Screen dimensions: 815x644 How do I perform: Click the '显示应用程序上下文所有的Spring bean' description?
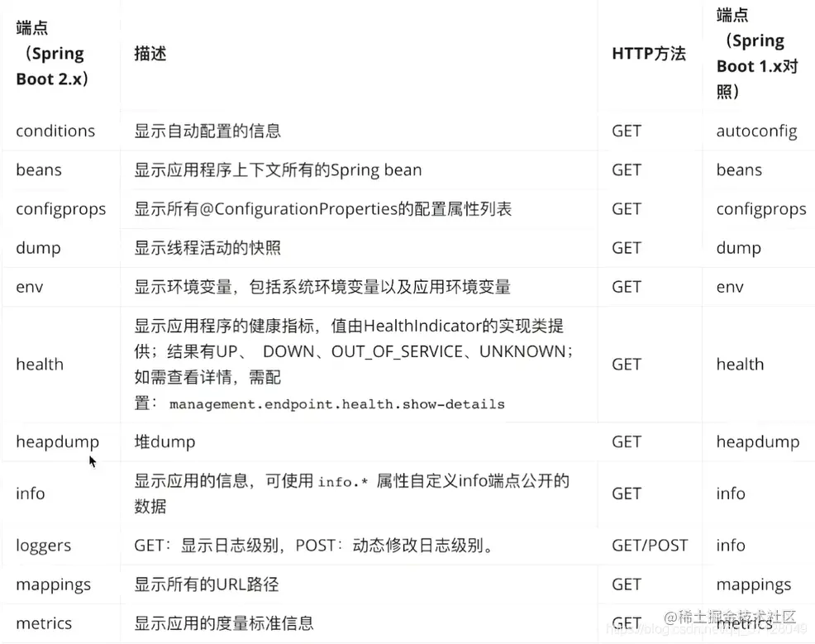click(278, 170)
